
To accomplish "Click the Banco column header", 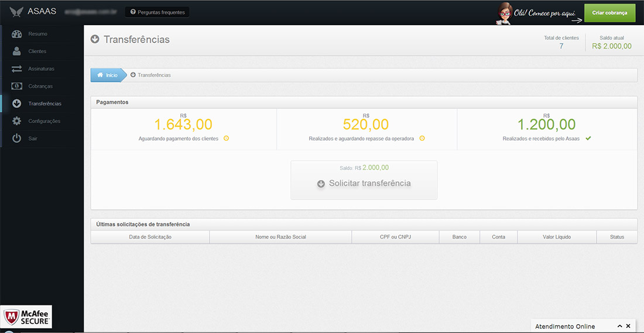I will click(x=459, y=237).
